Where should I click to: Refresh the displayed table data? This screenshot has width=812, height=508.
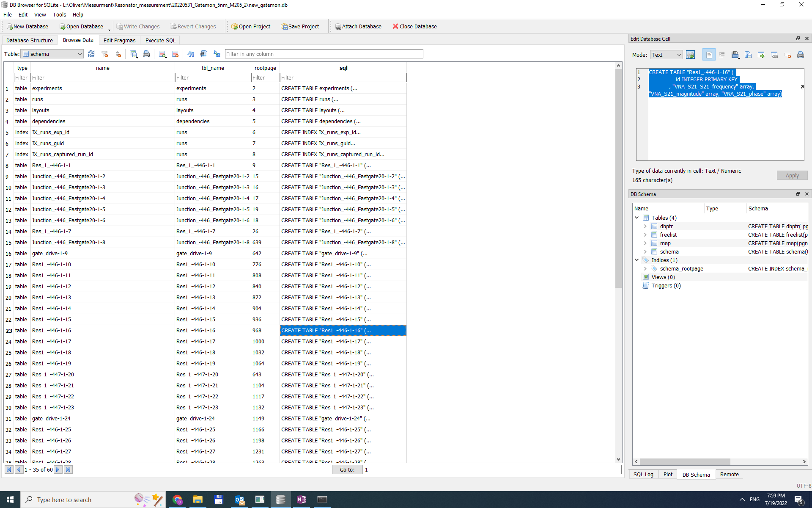point(91,54)
